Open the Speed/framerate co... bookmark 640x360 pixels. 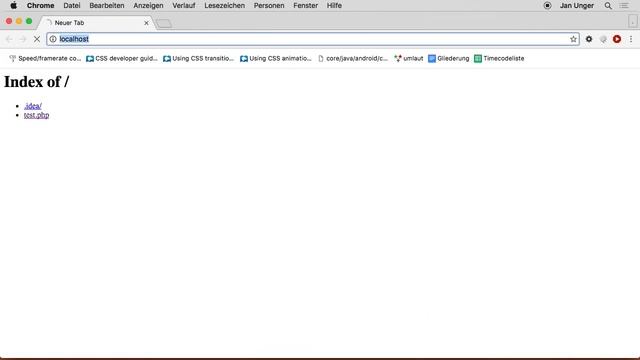[45, 58]
